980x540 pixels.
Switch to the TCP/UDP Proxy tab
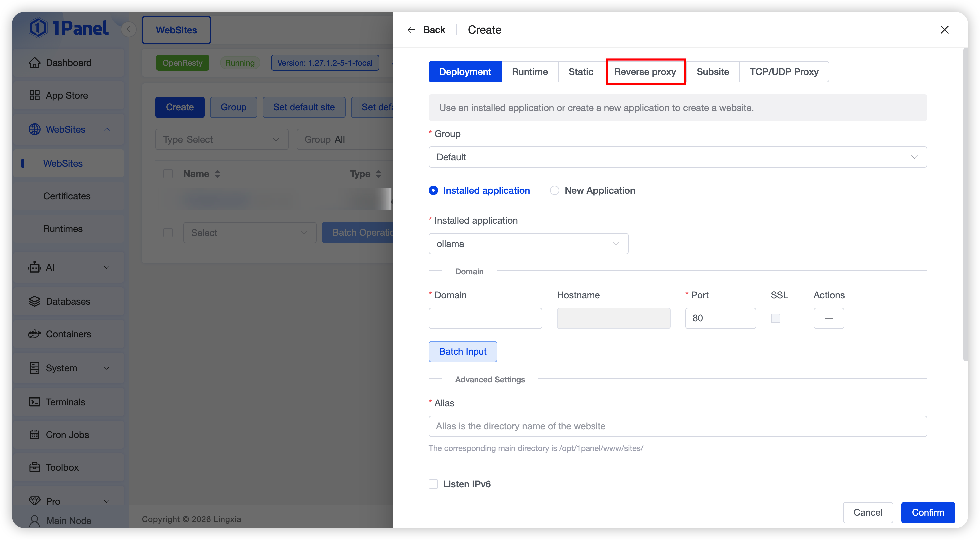(x=784, y=72)
